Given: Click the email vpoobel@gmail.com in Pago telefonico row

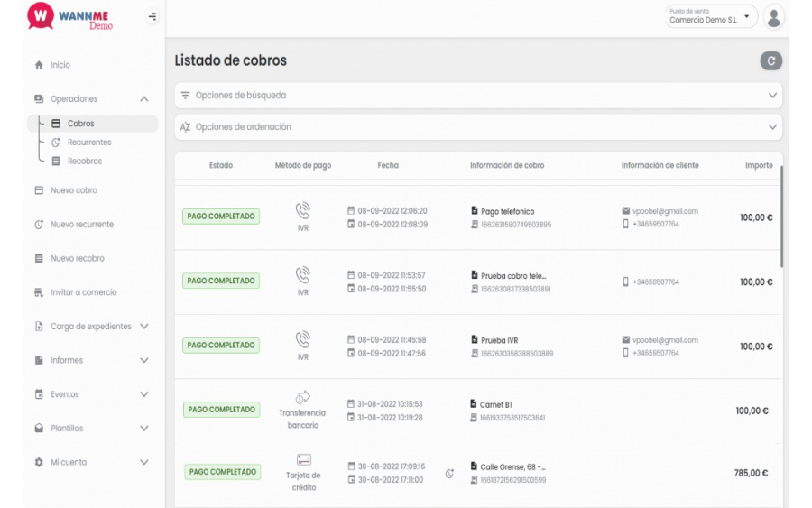Looking at the screenshot, I should pos(665,211).
